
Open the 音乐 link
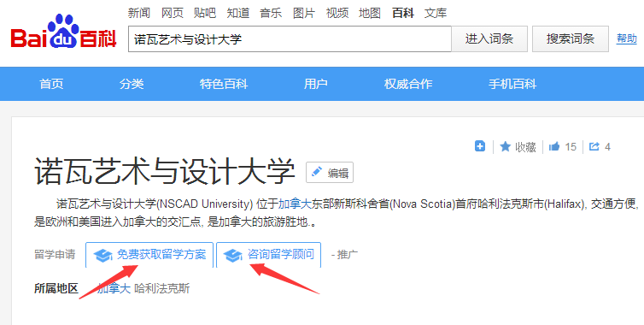coord(271,13)
